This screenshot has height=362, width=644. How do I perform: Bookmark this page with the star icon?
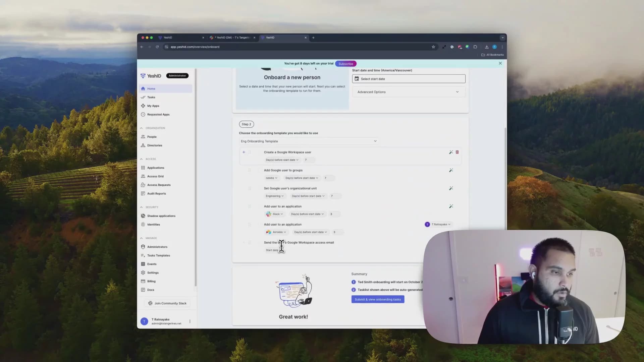[433, 47]
